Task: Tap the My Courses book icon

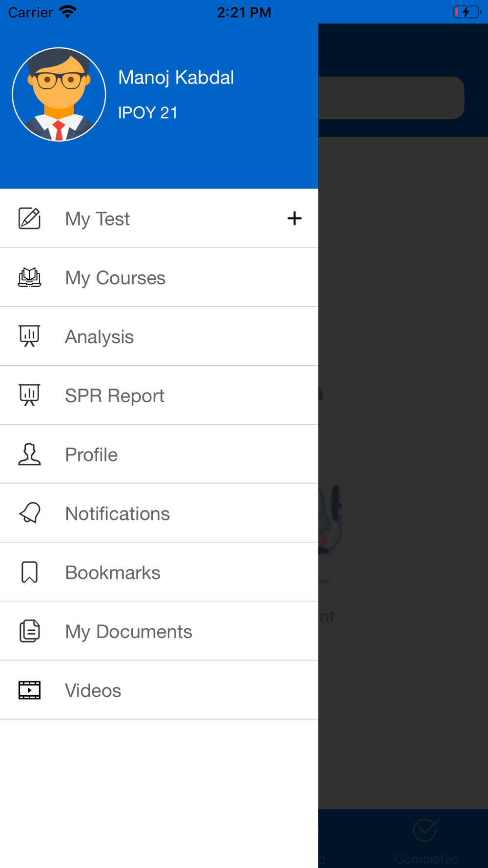Action: click(29, 277)
